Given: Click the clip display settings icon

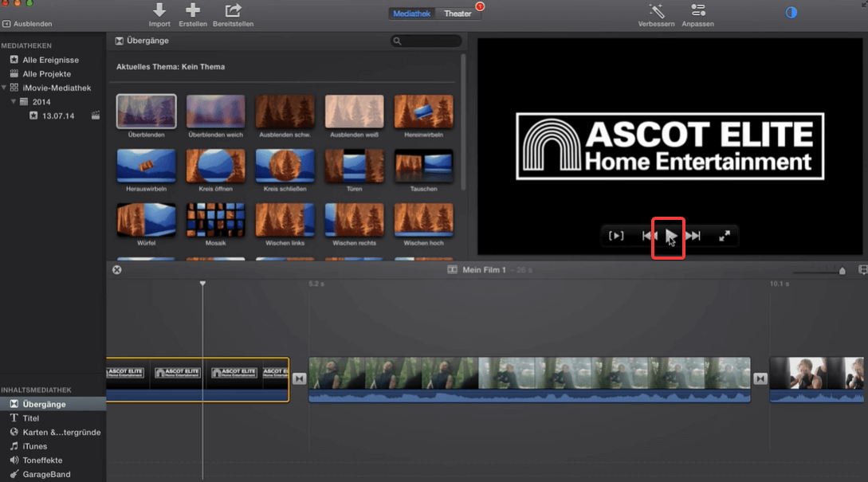Looking at the screenshot, I should [x=862, y=270].
